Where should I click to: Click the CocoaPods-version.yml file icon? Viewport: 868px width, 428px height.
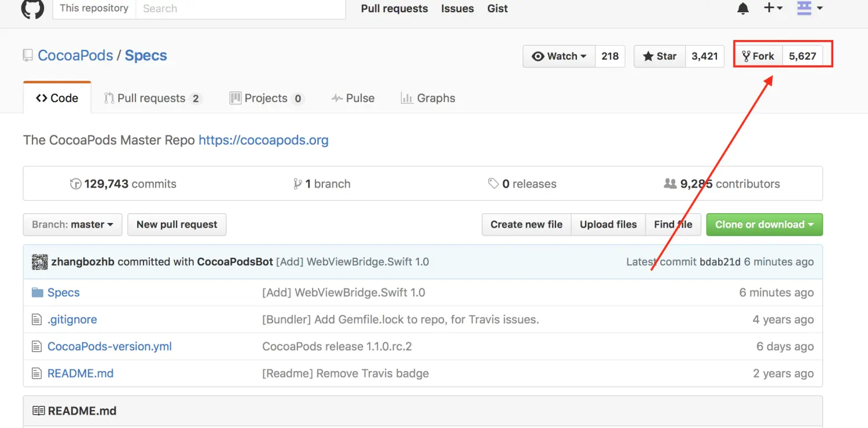[x=37, y=346]
